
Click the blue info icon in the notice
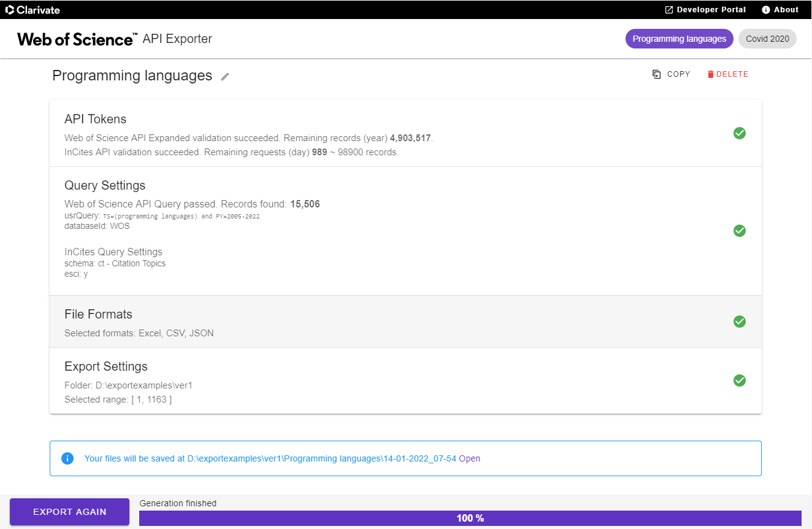click(x=67, y=458)
